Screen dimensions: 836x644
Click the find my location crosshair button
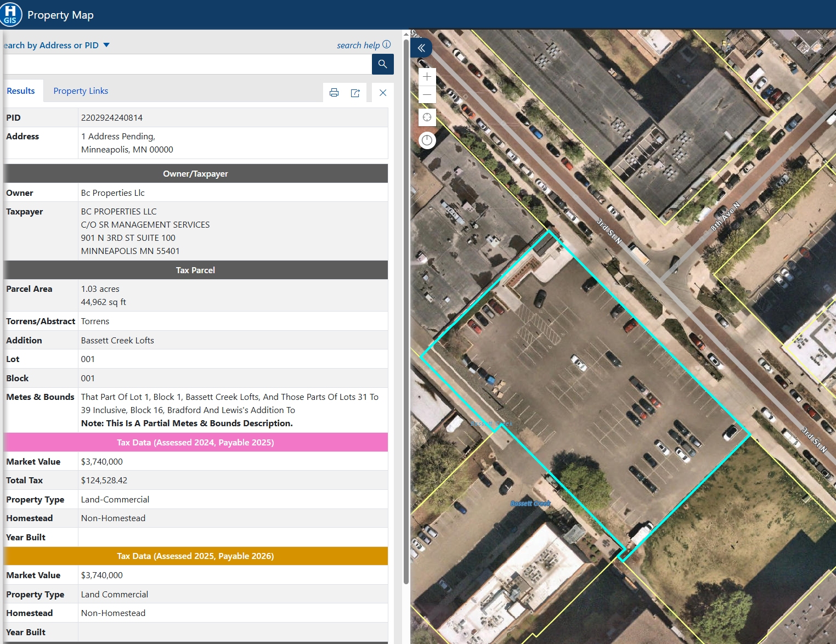coord(427,117)
